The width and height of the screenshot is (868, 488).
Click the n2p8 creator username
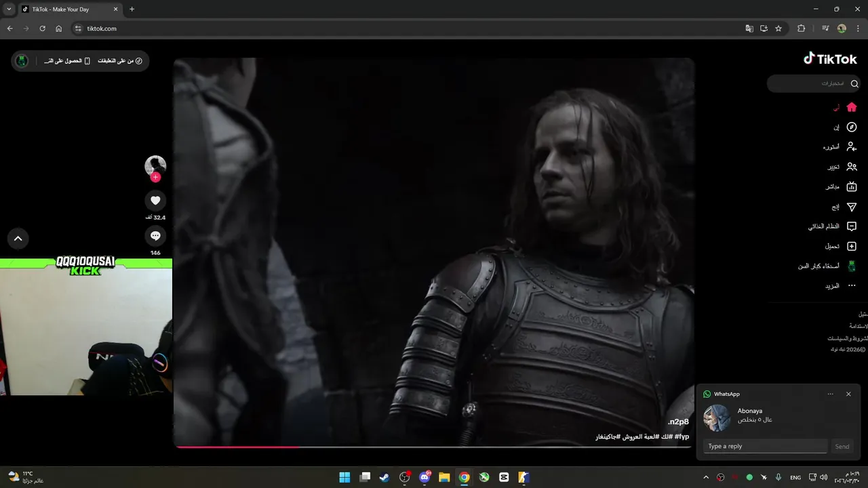click(678, 422)
